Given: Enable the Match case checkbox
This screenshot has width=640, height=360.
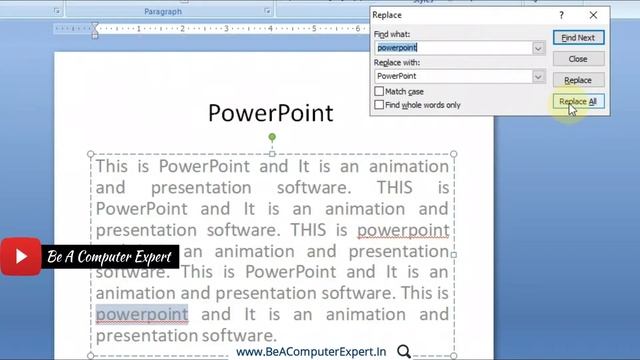Looking at the screenshot, I should (x=379, y=91).
